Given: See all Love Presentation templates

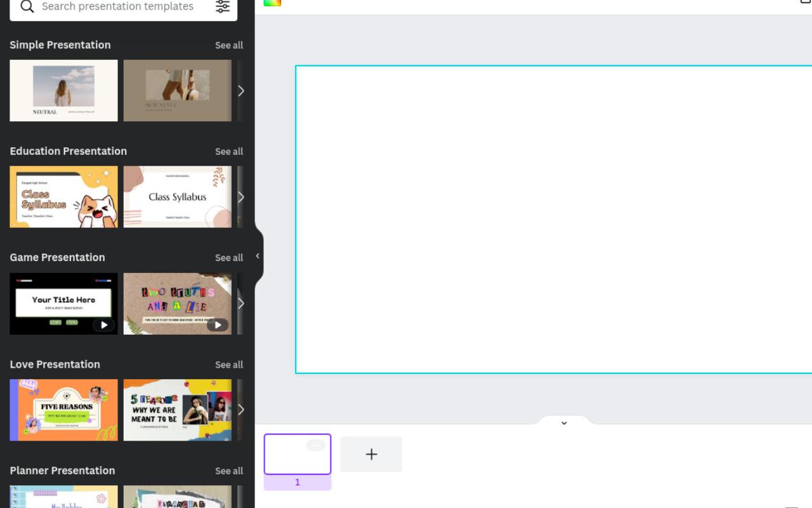Looking at the screenshot, I should click(x=229, y=364).
